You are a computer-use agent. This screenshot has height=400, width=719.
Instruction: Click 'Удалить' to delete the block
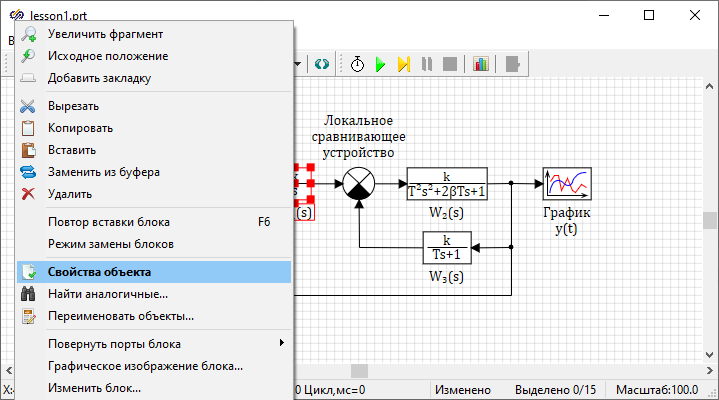pyautogui.click(x=154, y=194)
